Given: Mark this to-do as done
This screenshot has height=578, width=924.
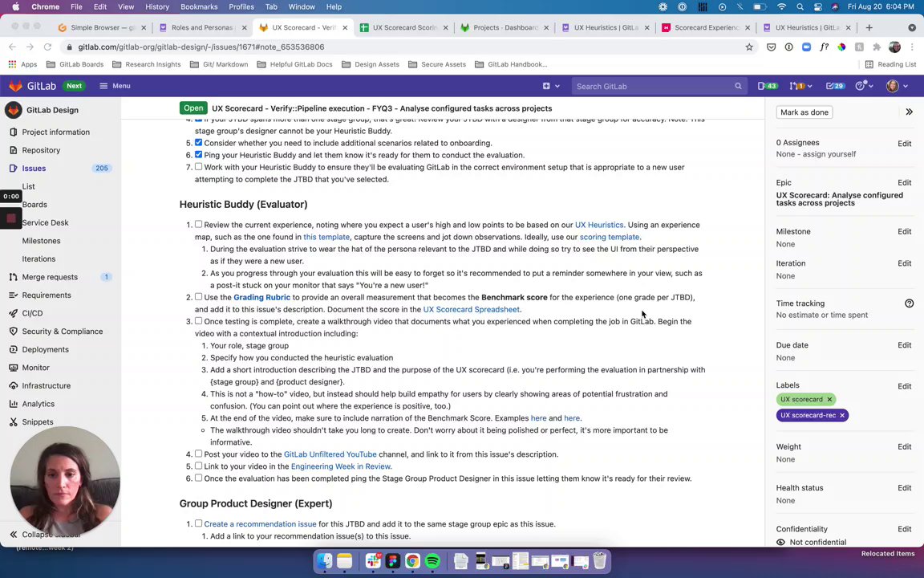Looking at the screenshot, I should click(804, 112).
